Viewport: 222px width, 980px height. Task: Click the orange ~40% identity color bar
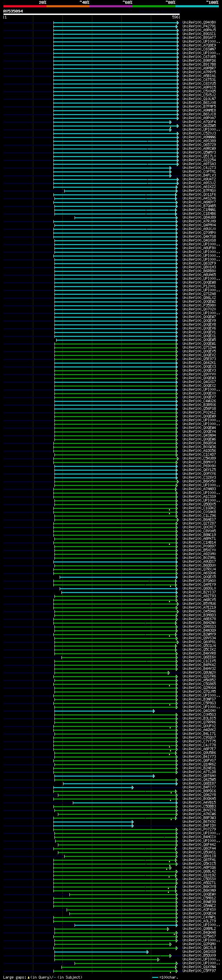click(x=68, y=6)
